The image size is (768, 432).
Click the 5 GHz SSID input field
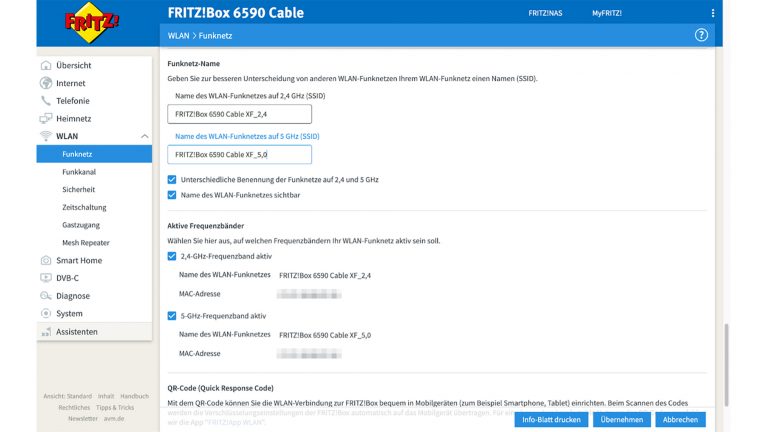tap(240, 154)
